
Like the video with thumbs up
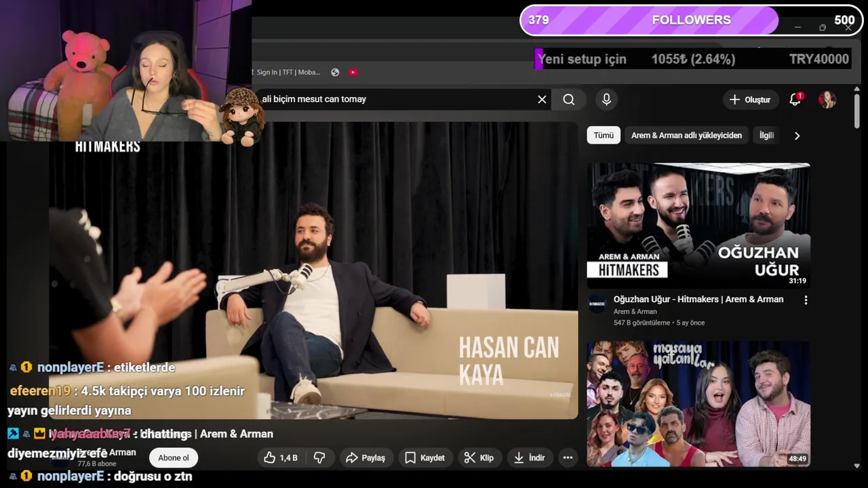pyautogui.click(x=282, y=458)
